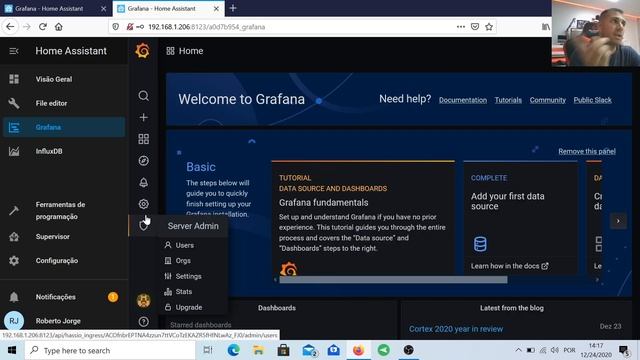Open InfluxDB in Home Assistant sidebar

64,151
